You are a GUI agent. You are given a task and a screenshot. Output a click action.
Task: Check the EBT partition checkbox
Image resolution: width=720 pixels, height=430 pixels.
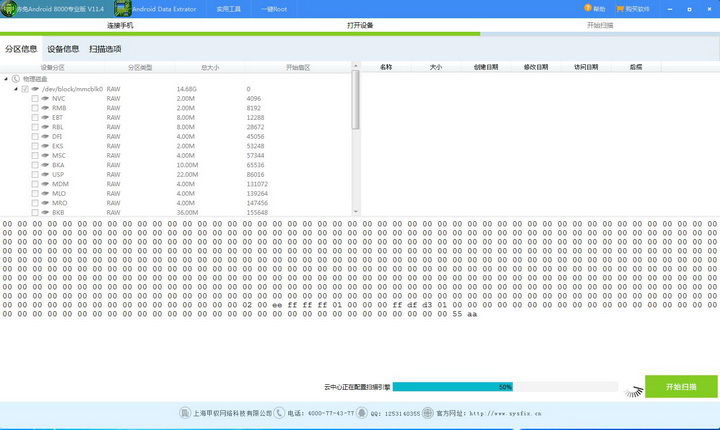tap(35, 117)
